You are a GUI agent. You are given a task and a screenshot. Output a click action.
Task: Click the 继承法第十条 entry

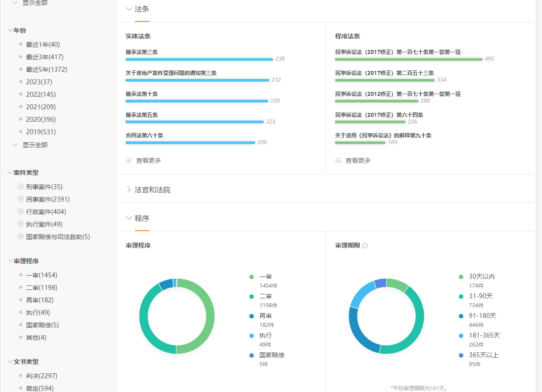[x=142, y=94]
